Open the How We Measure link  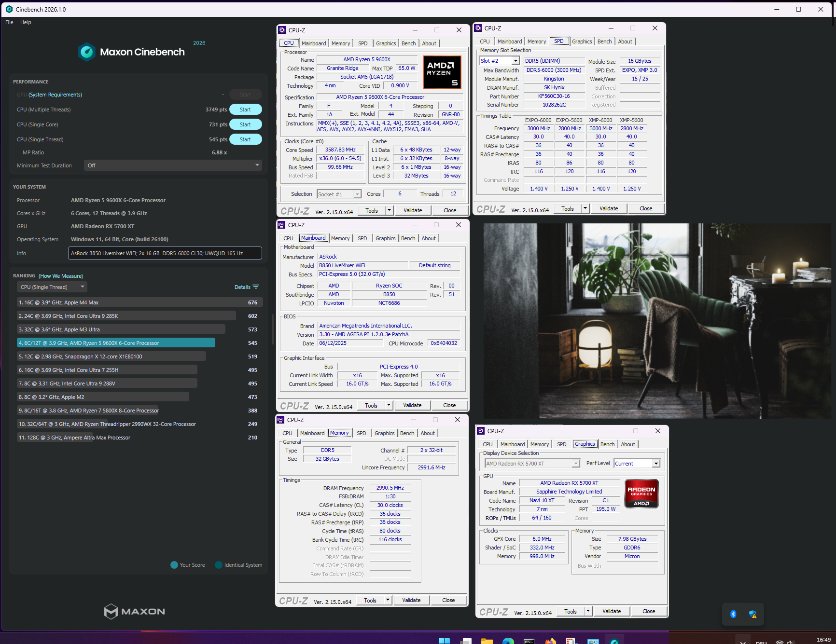point(61,276)
